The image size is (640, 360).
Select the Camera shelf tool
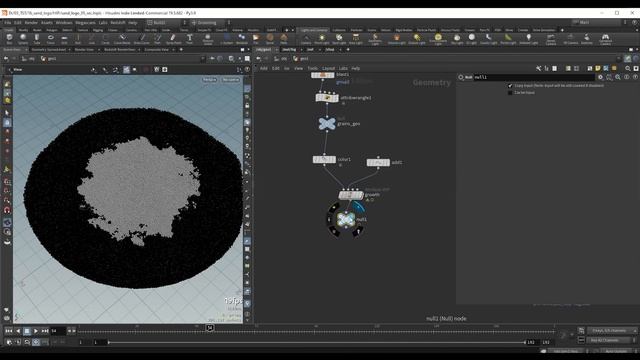[x=306, y=39]
